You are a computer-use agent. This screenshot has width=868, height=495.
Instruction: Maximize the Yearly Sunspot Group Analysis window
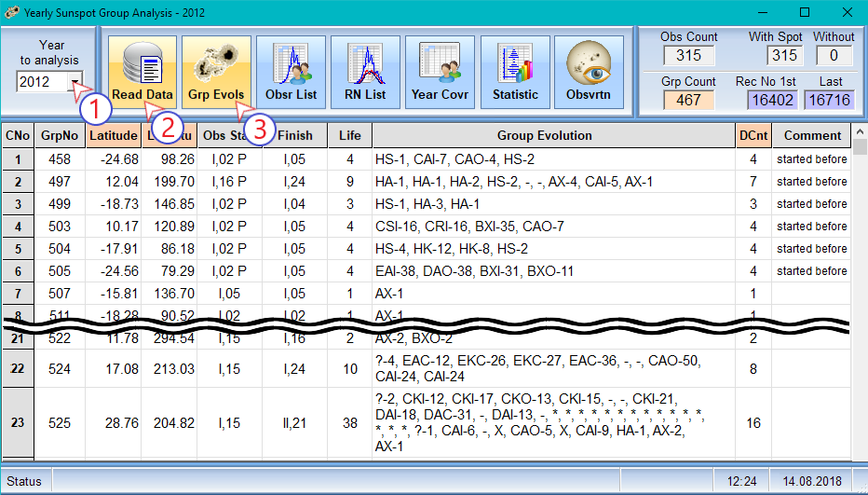pyautogui.click(x=805, y=12)
